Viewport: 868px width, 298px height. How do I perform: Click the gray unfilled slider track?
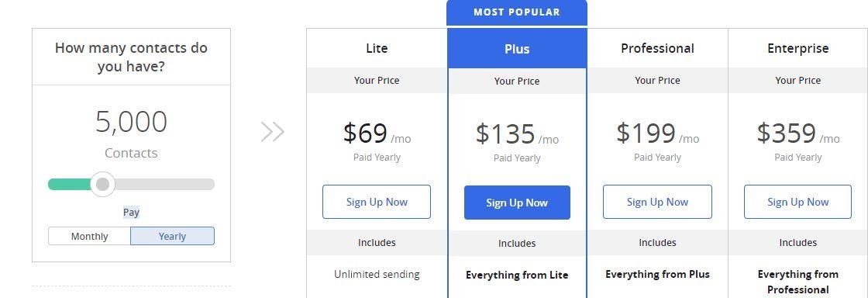point(164,185)
